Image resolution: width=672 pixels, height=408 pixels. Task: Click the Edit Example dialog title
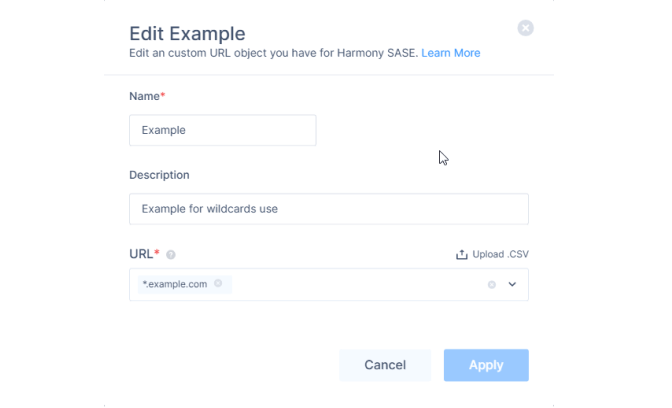pos(187,34)
